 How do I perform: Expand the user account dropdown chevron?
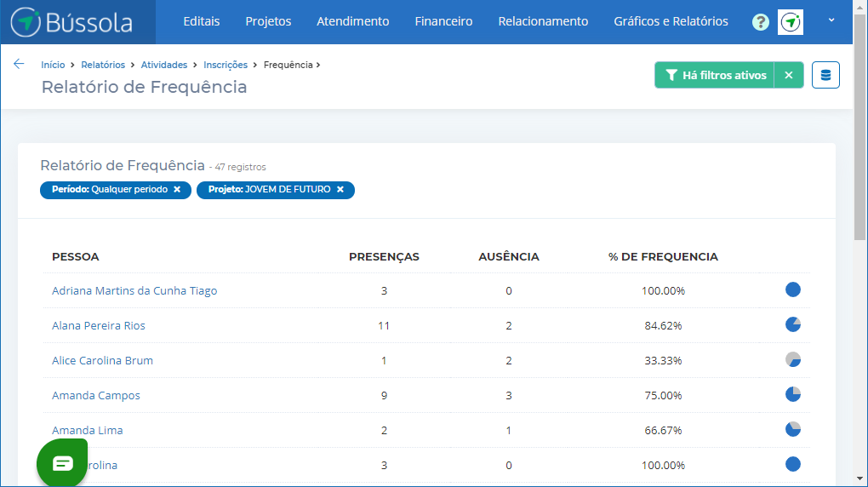(x=831, y=21)
